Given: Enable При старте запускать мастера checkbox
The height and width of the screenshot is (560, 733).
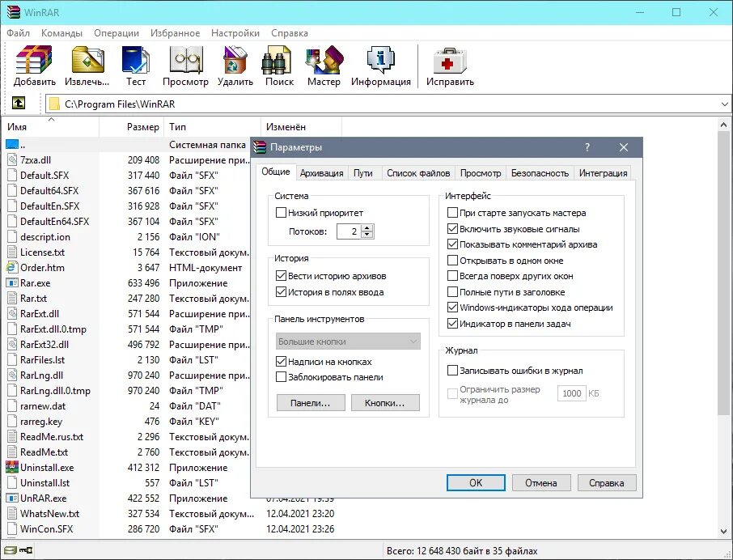Looking at the screenshot, I should tap(452, 213).
